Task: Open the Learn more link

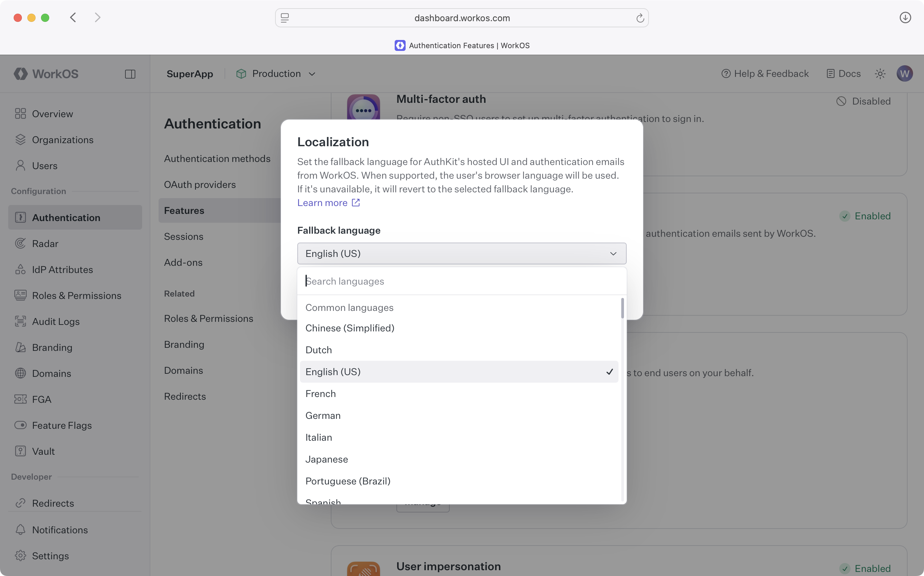Action: pyautogui.click(x=322, y=203)
